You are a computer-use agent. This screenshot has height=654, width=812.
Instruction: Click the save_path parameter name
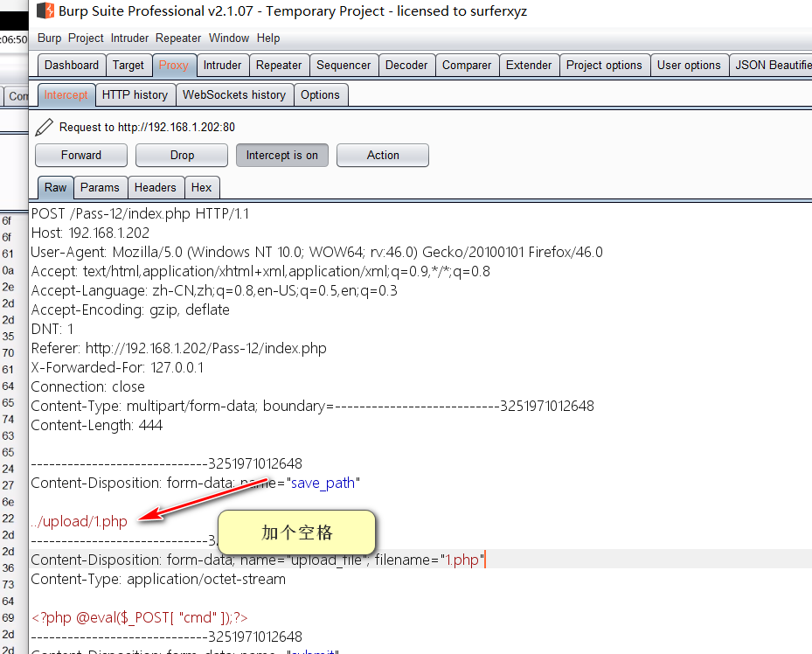point(323,484)
